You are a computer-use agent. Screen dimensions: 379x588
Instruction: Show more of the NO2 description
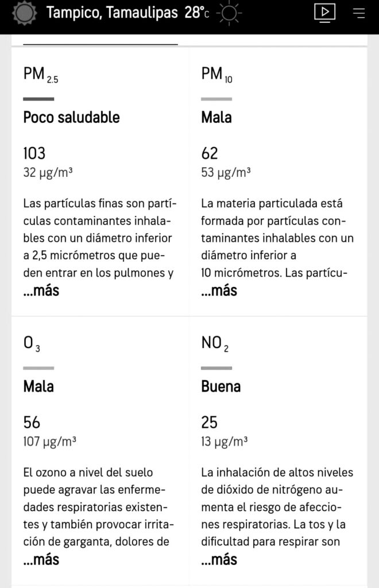point(219,559)
